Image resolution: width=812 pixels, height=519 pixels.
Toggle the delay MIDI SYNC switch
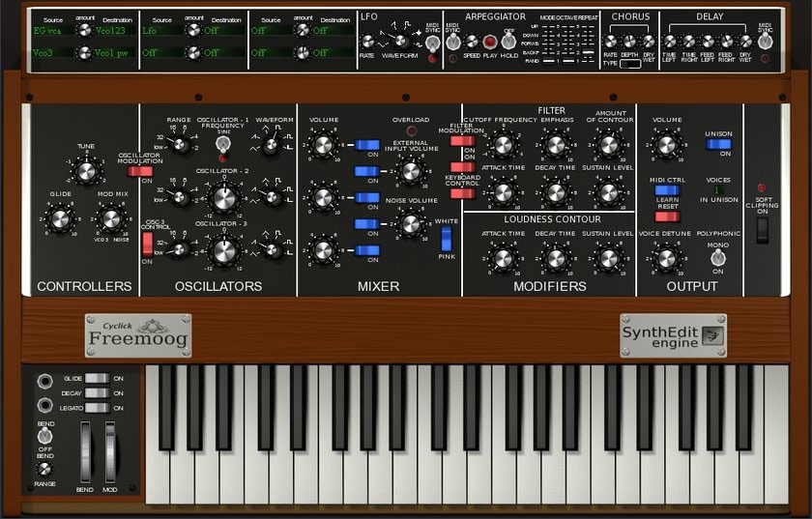(765, 42)
